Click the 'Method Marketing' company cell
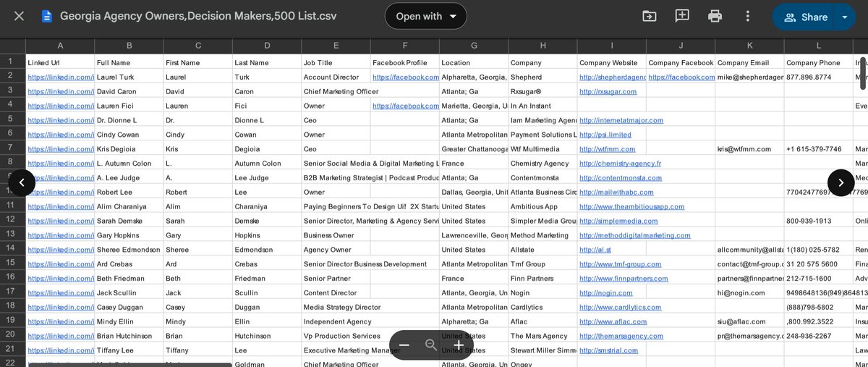Viewport: 868px width, 367px height. (542, 235)
